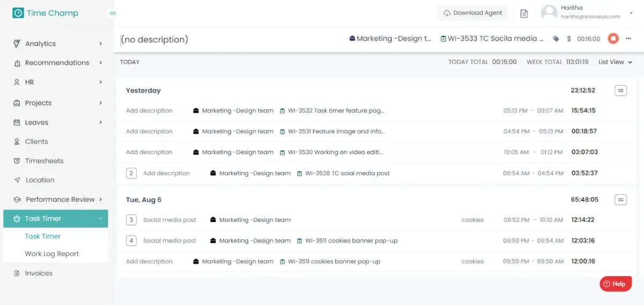The image size is (644, 305).
Task: Open the three-dot more options menu
Action: click(x=628, y=39)
